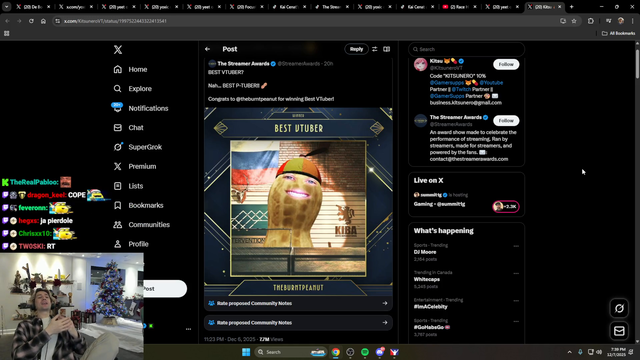The image size is (640, 360).
Task: Click browser home button
Action: [43, 21]
